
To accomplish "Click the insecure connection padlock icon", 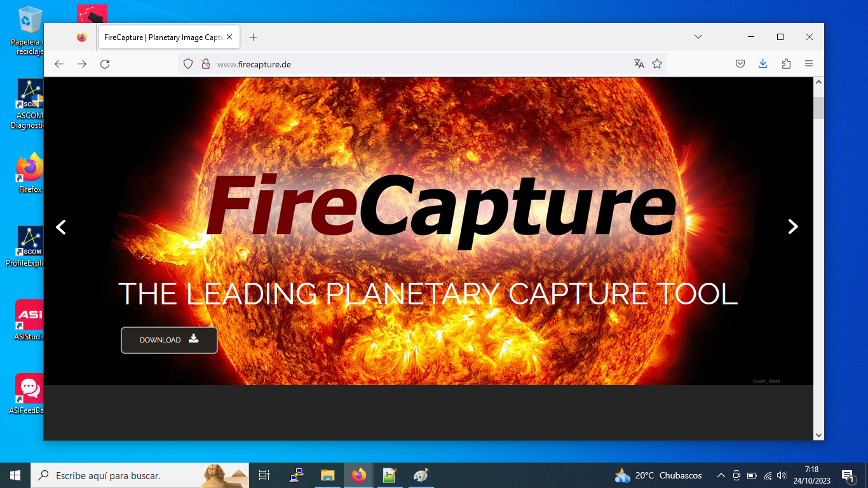I will pyautogui.click(x=205, y=64).
